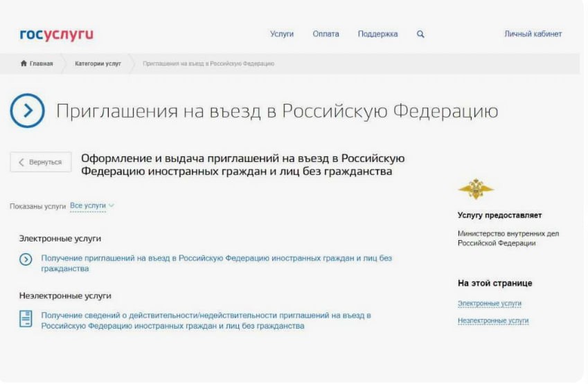Image resolution: width=588 pixels, height=384 pixels.
Task: Click the home icon in breadcrumbs
Action: [x=24, y=64]
